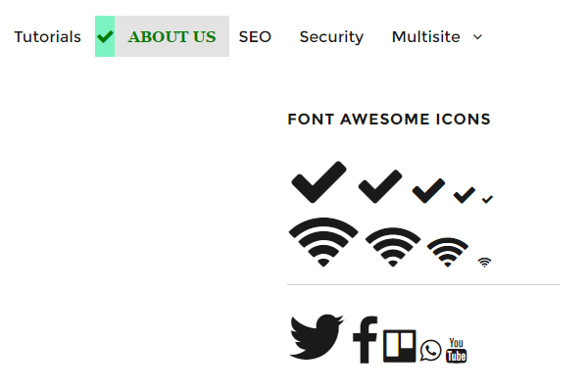
Task: Click the Facebook f icon
Action: (x=366, y=340)
